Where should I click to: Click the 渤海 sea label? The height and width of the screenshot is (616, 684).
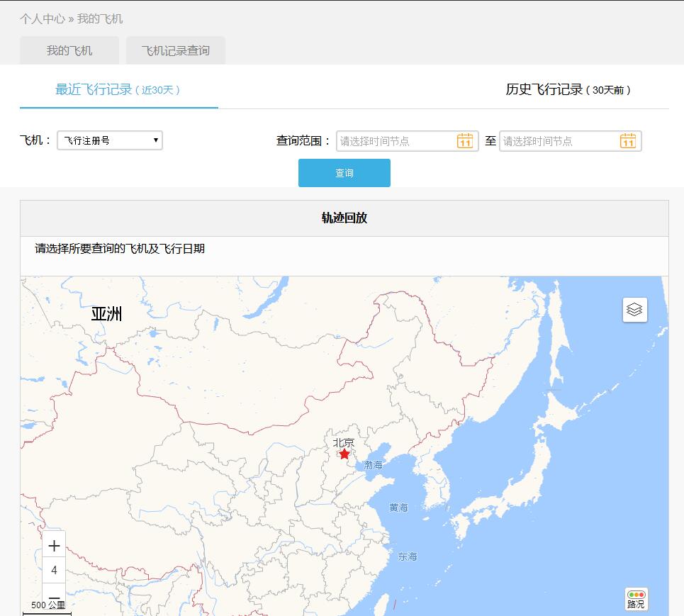373,465
